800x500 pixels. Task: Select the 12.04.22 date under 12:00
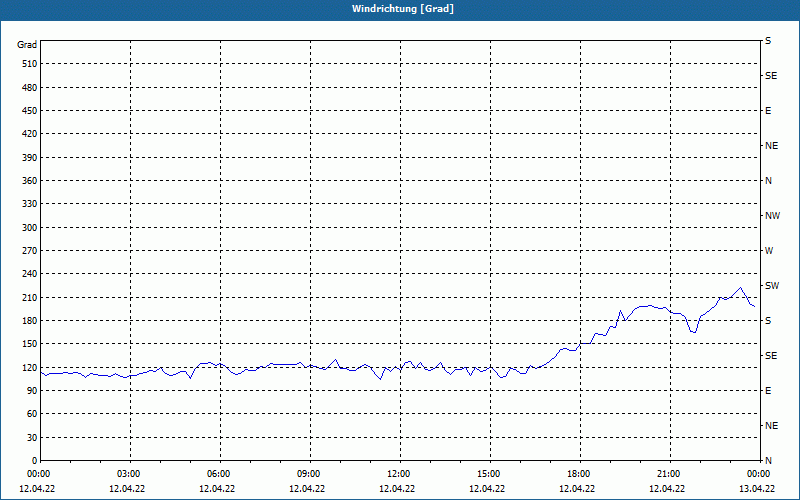coord(397,488)
